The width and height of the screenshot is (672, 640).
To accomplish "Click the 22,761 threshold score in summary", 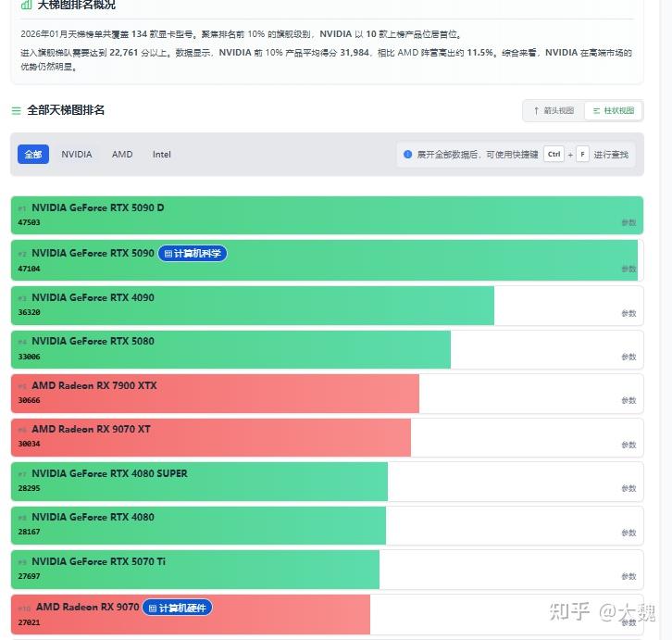I will [x=124, y=53].
